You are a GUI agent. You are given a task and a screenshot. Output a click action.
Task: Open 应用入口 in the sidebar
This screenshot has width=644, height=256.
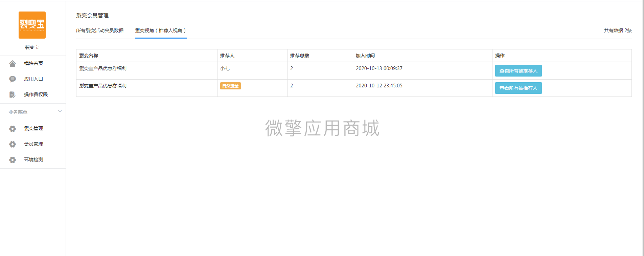click(33, 79)
